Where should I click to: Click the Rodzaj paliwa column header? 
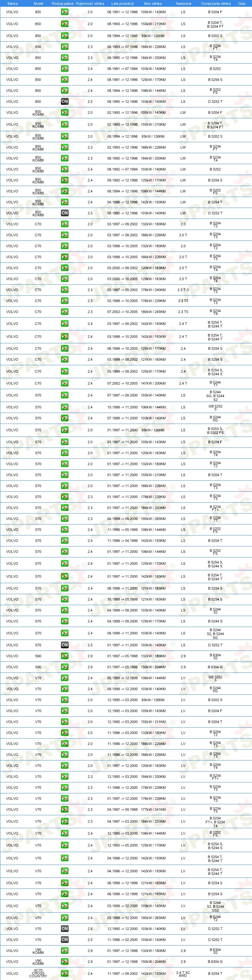click(x=63, y=4)
